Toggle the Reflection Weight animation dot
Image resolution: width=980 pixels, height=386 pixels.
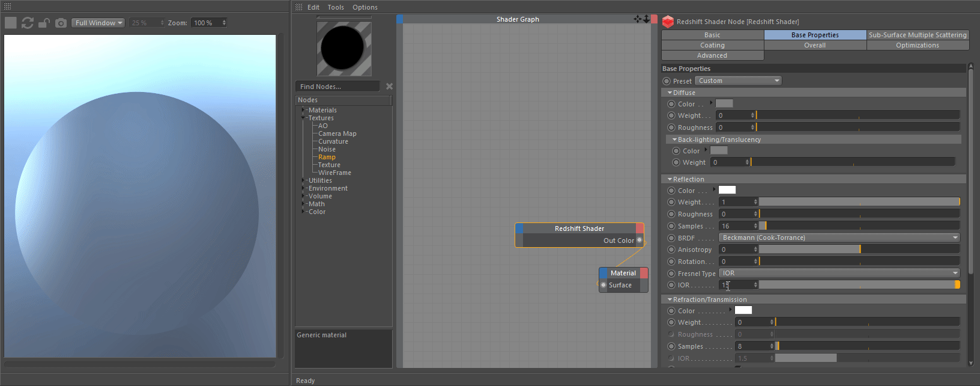pyautogui.click(x=671, y=202)
